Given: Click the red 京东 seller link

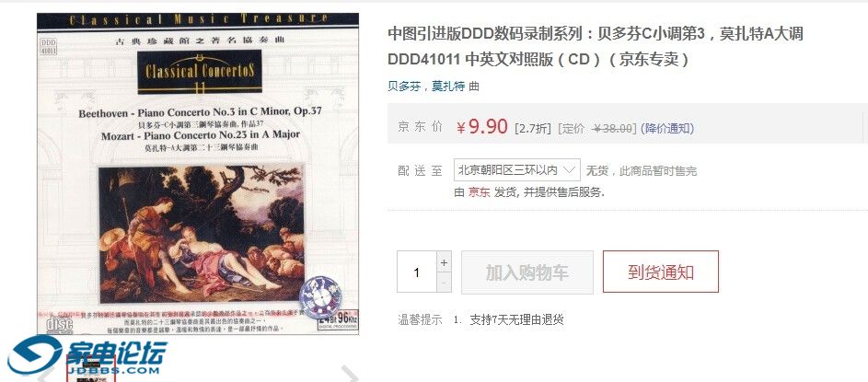Looking at the screenshot, I should [480, 192].
